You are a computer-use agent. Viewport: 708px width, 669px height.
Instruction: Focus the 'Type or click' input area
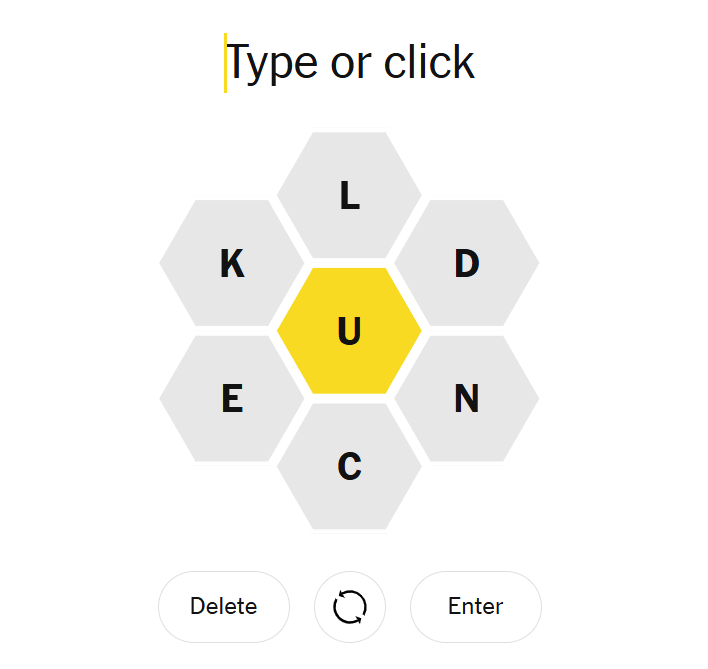(x=350, y=63)
